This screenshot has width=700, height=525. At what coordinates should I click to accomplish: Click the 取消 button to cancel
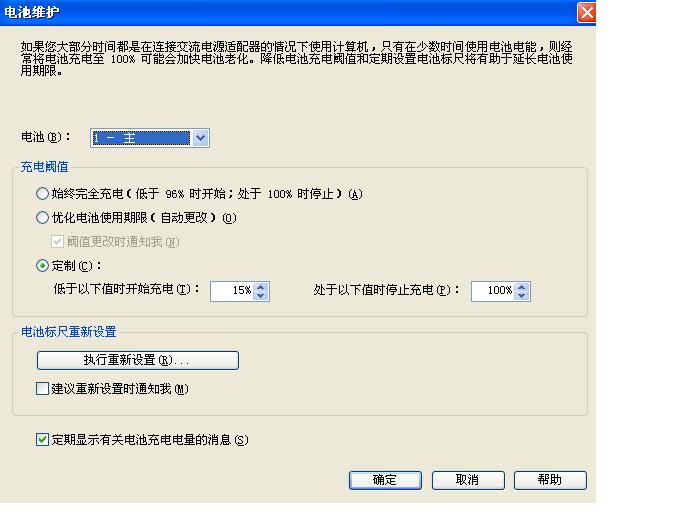467,480
